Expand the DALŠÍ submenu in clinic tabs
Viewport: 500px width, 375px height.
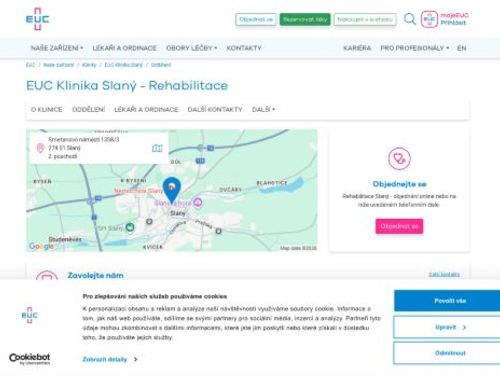click(263, 109)
